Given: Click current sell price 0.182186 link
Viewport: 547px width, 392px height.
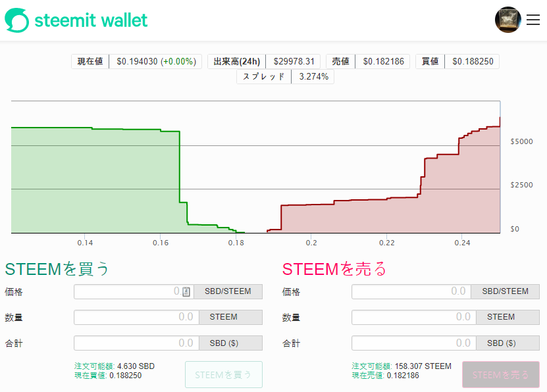Looking at the screenshot, I should coord(403,376).
